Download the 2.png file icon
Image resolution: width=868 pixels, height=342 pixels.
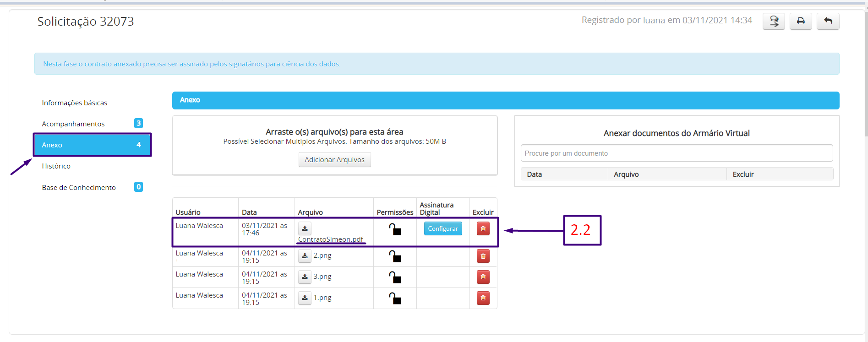click(x=305, y=256)
